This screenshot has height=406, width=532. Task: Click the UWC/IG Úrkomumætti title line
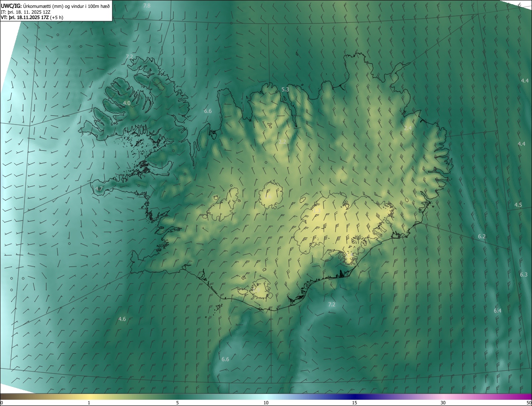click(x=55, y=6)
